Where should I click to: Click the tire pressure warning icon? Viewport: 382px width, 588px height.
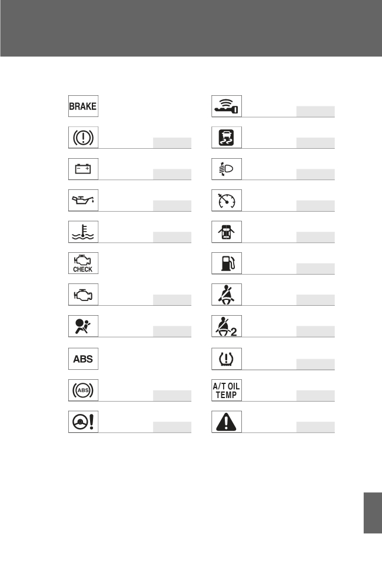click(x=227, y=359)
